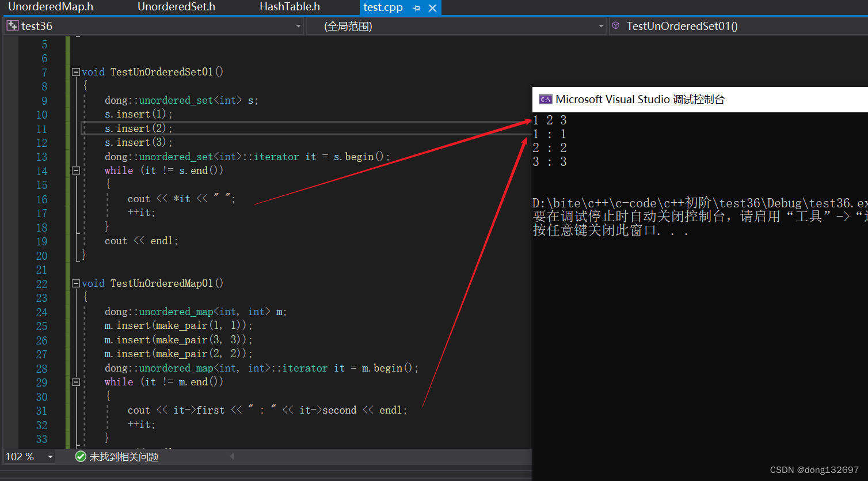Click the green check no-issues icon
Viewport: 868px width, 481px height.
coord(81,457)
